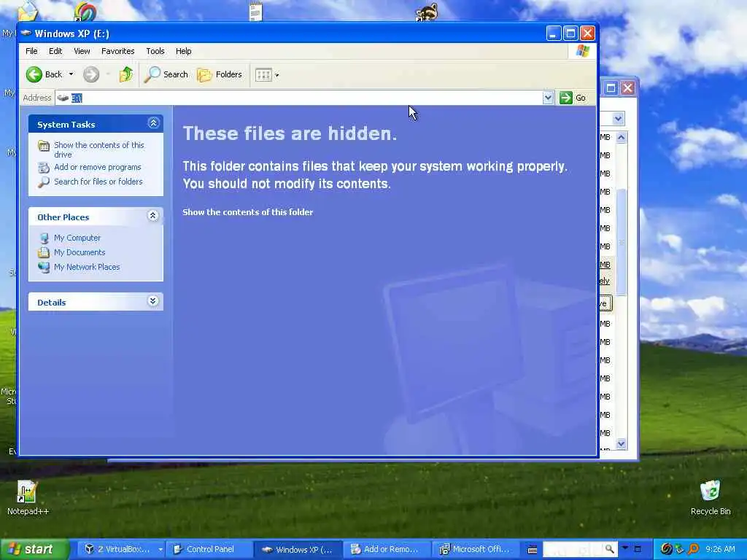Open the File menu
This screenshot has height=560, width=747.
pyautogui.click(x=31, y=51)
